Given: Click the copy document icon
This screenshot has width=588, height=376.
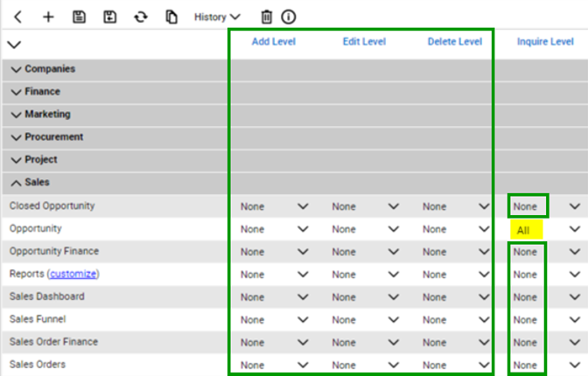Looking at the screenshot, I should [171, 17].
